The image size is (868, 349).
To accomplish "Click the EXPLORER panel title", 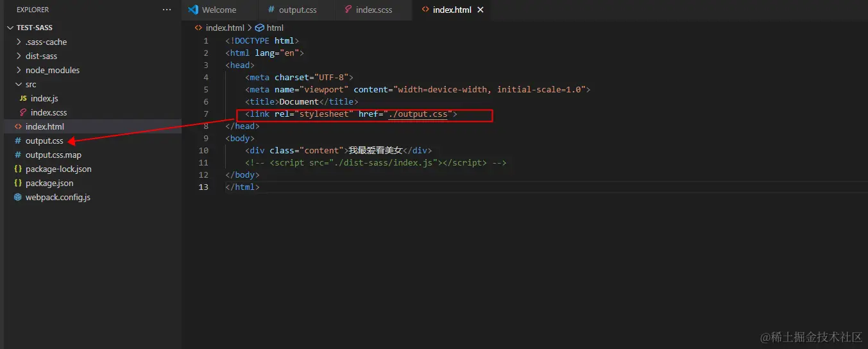I will point(32,10).
